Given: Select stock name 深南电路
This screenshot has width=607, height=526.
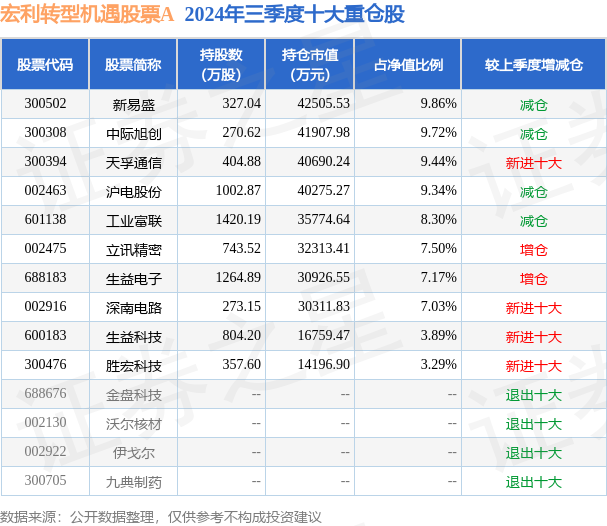Looking at the screenshot, I should point(134,308).
